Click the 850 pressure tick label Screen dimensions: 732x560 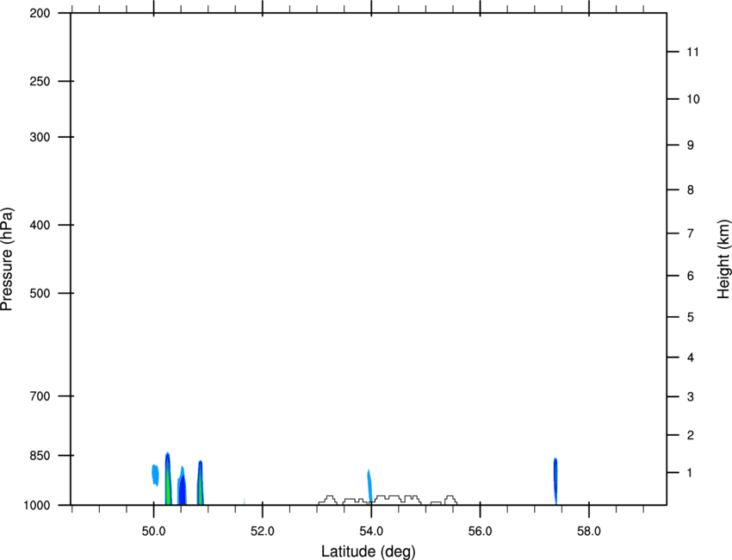click(x=40, y=456)
